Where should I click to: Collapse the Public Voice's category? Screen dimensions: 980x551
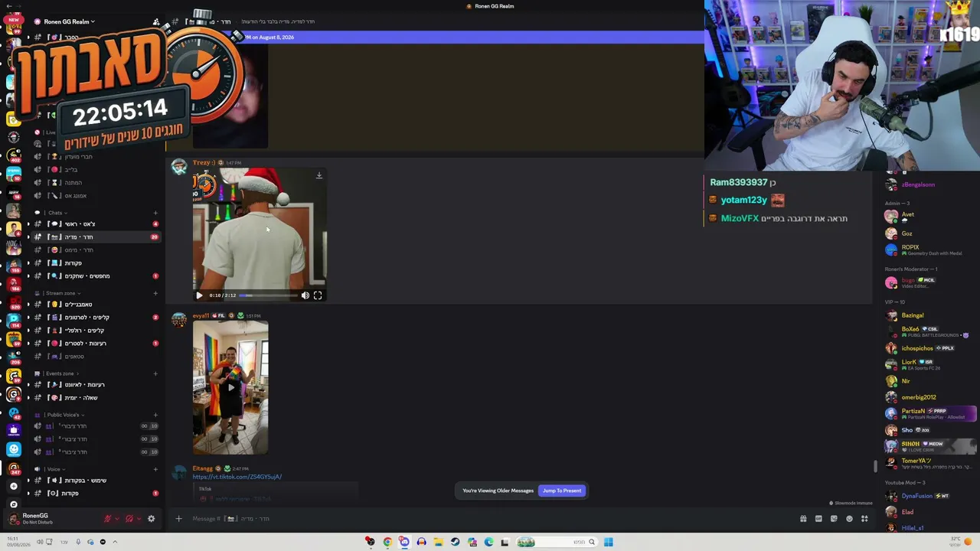click(x=62, y=415)
